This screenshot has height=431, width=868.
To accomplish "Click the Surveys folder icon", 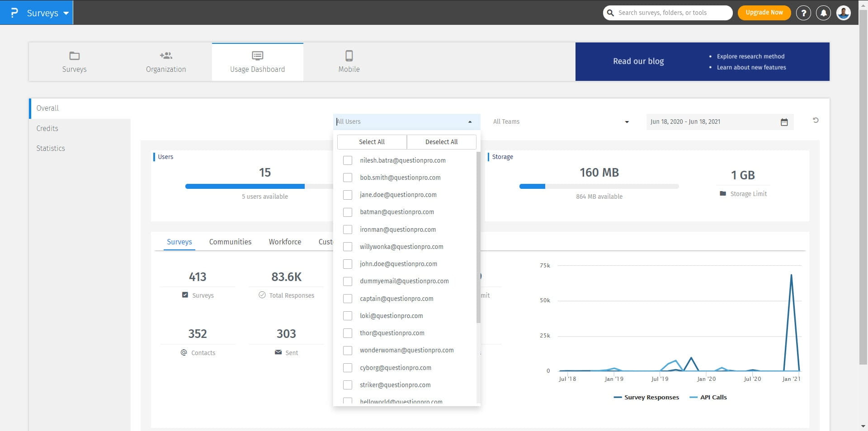I will (x=74, y=56).
